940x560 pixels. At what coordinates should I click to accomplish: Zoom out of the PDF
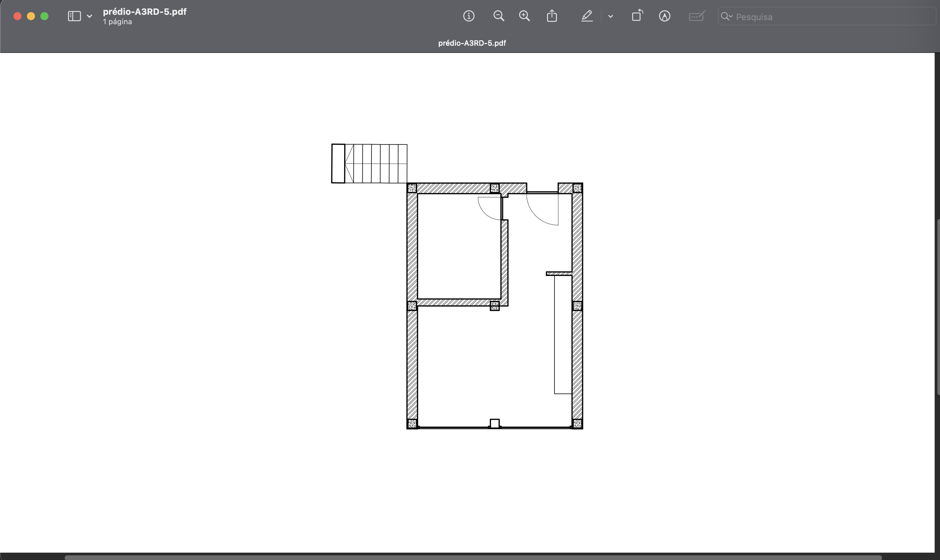[499, 16]
